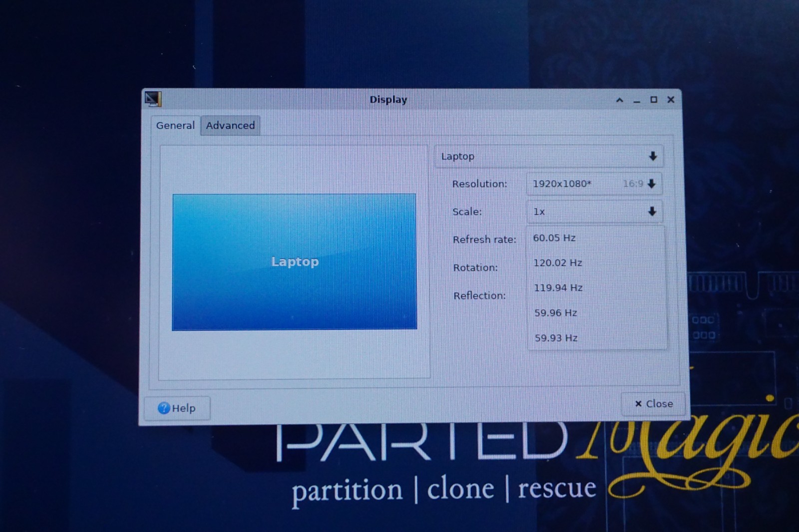Close the Display window with the X icon
This screenshot has height=532, width=799.
pyautogui.click(x=671, y=100)
